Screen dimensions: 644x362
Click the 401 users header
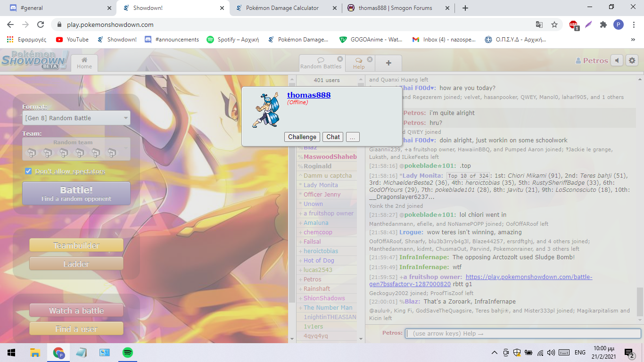click(x=327, y=80)
